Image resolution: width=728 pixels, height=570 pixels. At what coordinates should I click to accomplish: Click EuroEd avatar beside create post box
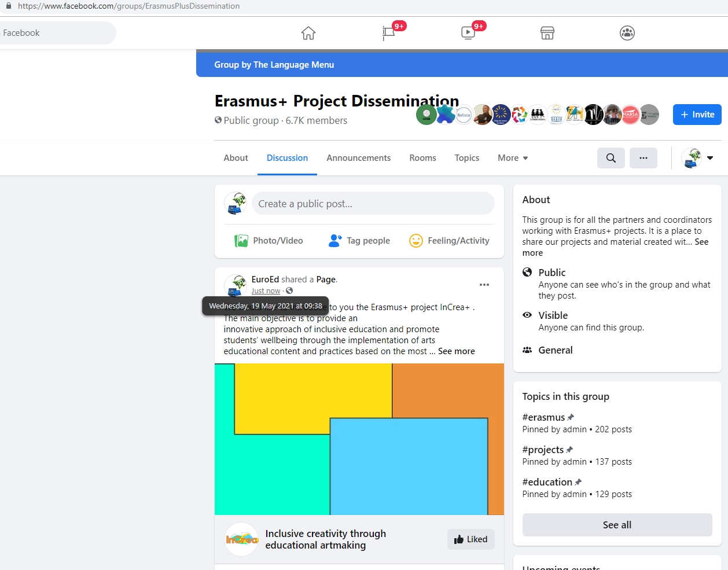[236, 204]
